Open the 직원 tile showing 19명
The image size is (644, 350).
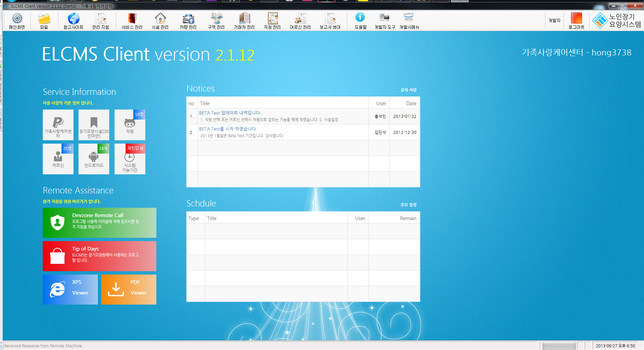(x=130, y=125)
